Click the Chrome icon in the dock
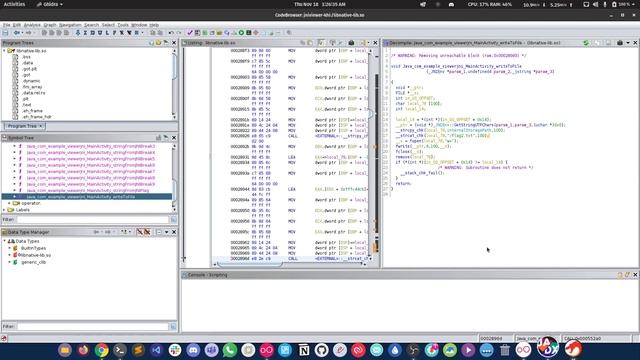The height and width of the screenshot is (360, 640). 102,350
